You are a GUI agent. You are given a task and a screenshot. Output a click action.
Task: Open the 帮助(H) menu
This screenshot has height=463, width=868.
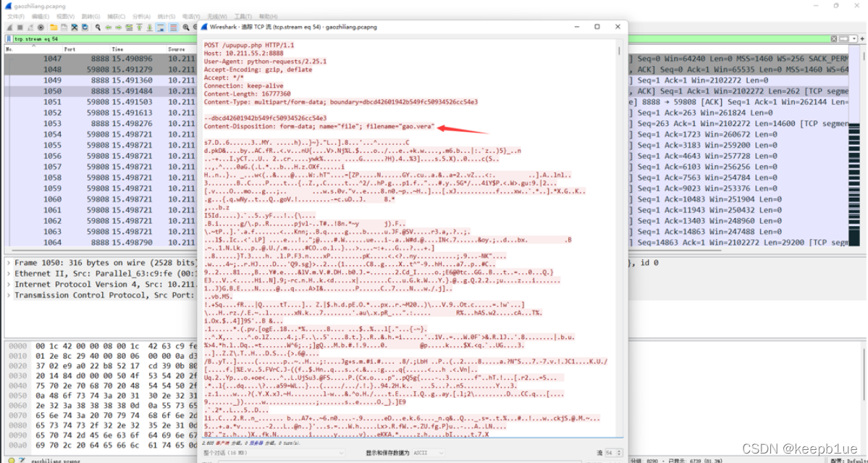click(269, 17)
